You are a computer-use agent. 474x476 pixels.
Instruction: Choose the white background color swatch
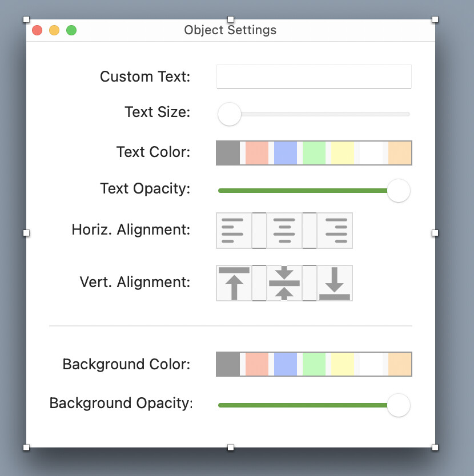(371, 364)
